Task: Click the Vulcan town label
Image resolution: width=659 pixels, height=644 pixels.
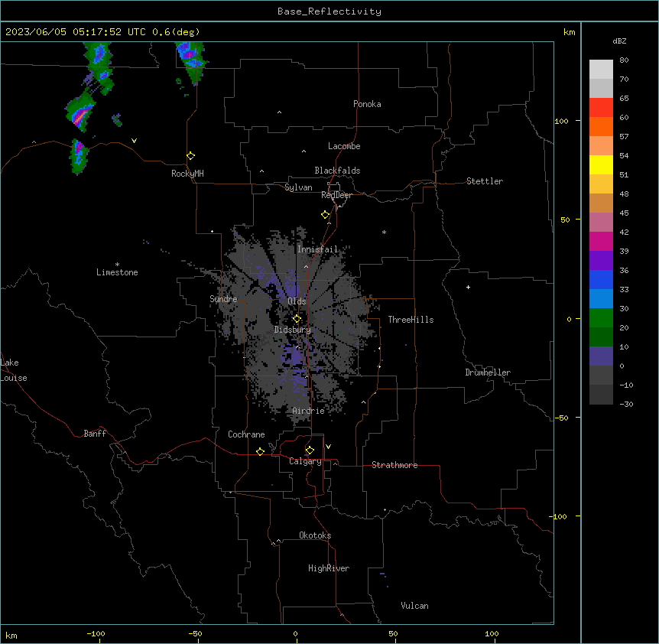Action: point(415,606)
